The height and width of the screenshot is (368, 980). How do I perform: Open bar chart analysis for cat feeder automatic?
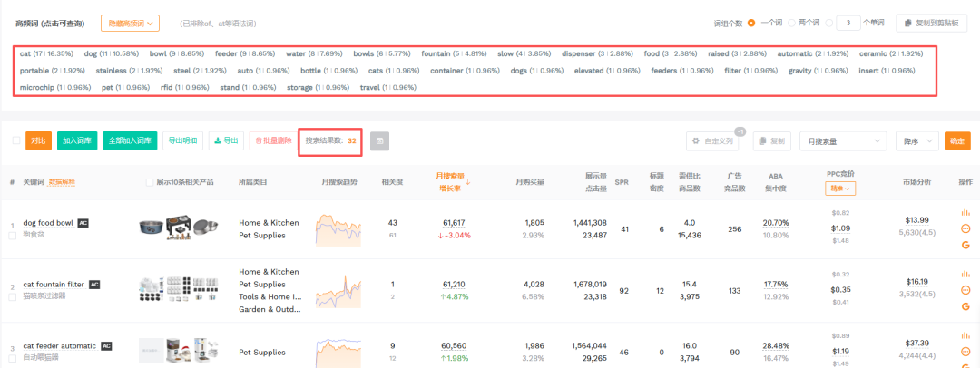pyautogui.click(x=965, y=335)
